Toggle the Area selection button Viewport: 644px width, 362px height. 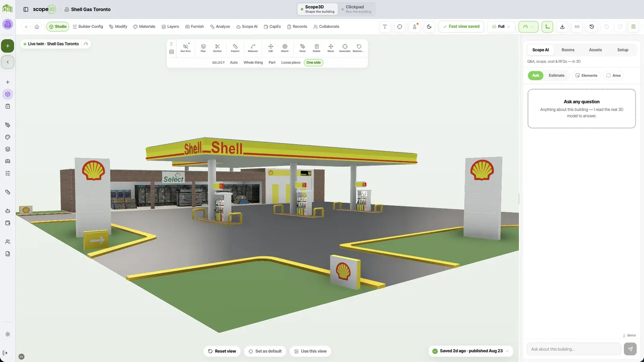pyautogui.click(x=613, y=76)
